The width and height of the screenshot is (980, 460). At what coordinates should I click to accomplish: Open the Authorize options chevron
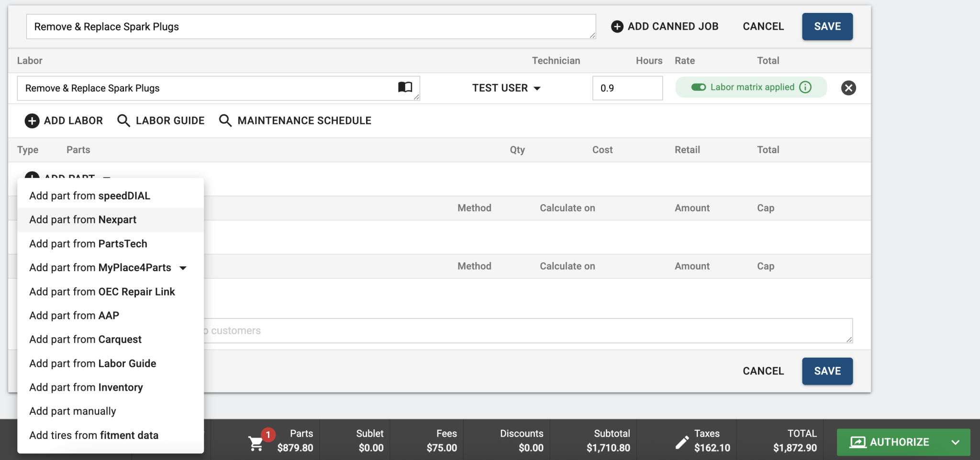click(x=955, y=441)
